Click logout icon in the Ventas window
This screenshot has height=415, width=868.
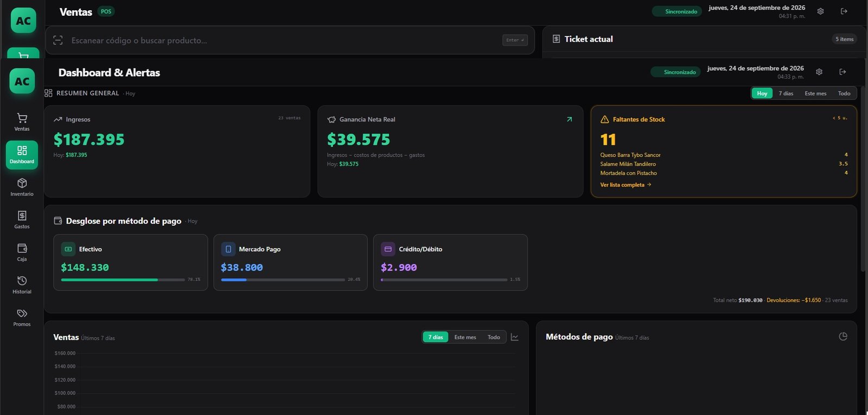click(844, 11)
